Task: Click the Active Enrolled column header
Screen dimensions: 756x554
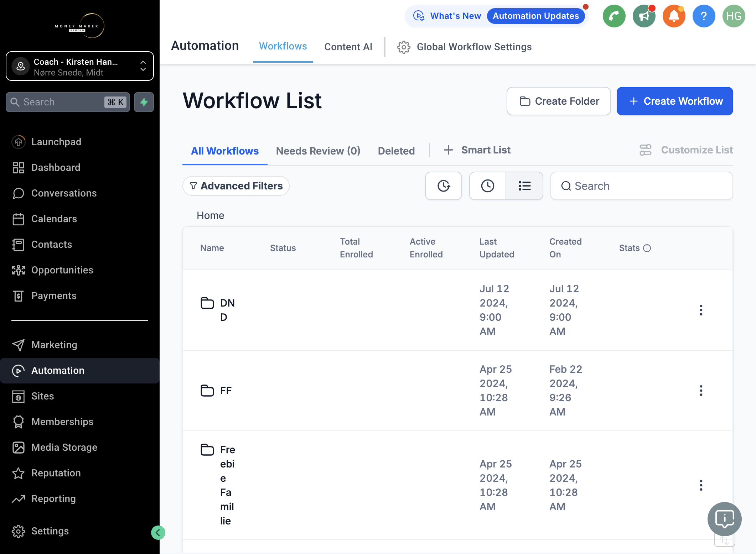Action: [x=426, y=248]
